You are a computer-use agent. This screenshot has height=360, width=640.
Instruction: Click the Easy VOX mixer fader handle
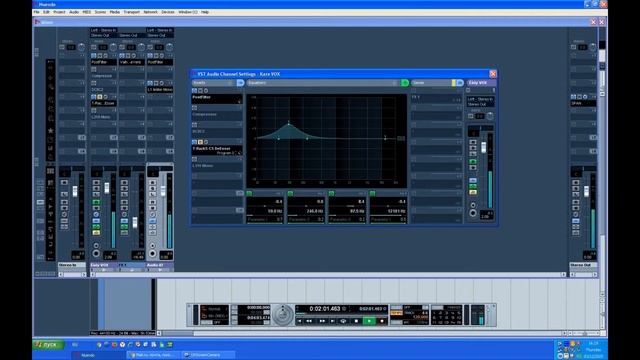pyautogui.click(x=107, y=188)
